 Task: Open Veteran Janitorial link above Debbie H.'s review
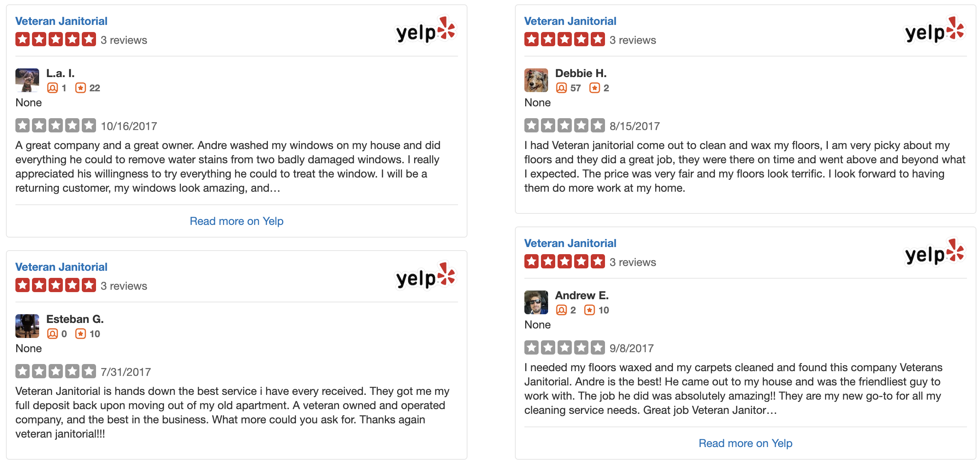pyautogui.click(x=570, y=21)
